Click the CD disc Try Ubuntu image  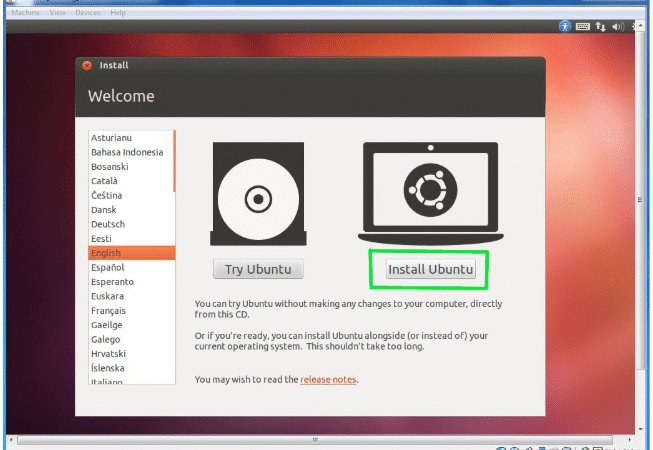pos(258,194)
